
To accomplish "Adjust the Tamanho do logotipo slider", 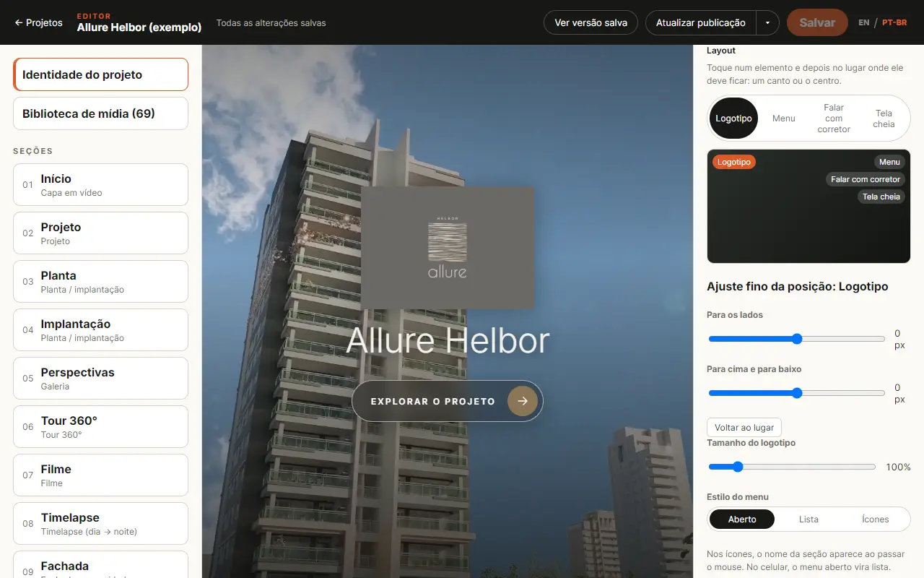I will click(x=792, y=467).
